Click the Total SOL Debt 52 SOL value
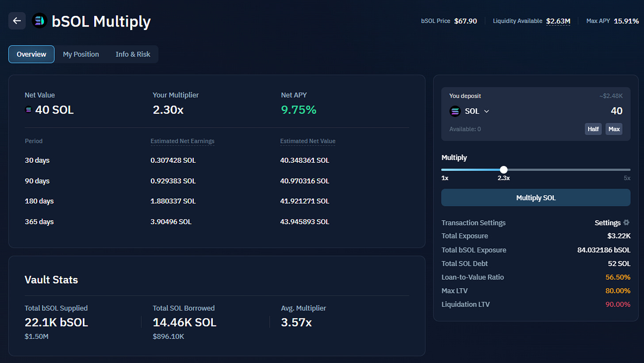Screen dimensions: 644x363 coord(619,264)
